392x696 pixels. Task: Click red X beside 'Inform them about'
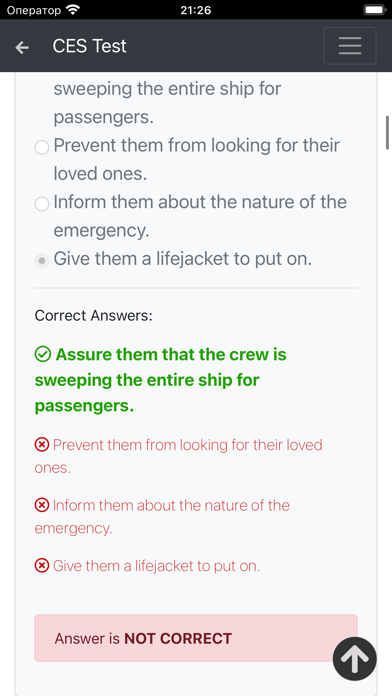tap(42, 505)
